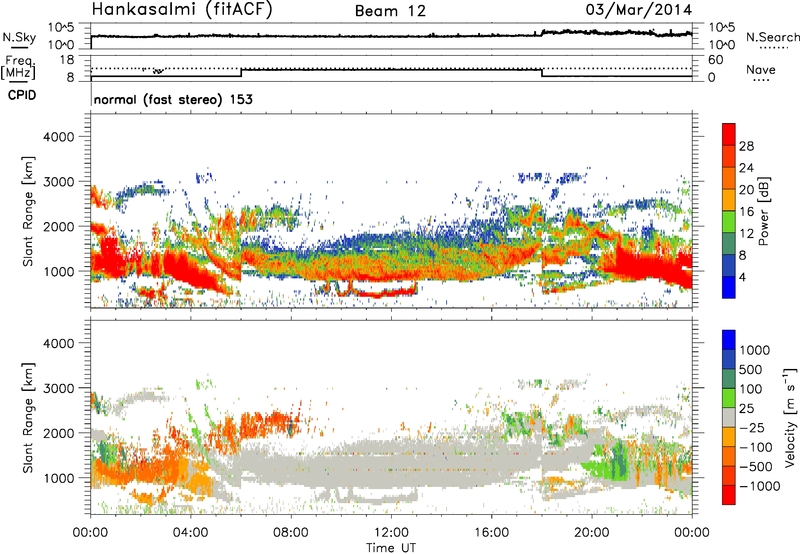Click the 08:00 time axis label

click(291, 533)
